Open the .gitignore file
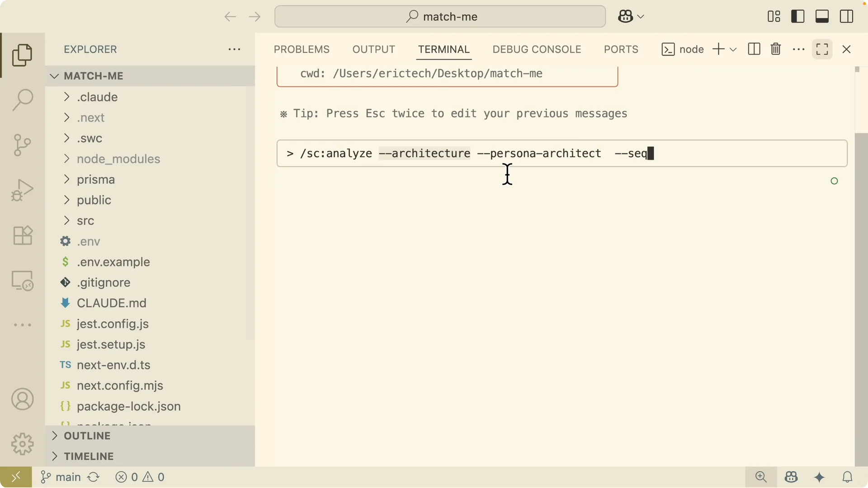The height and width of the screenshot is (488, 868). point(150,282)
